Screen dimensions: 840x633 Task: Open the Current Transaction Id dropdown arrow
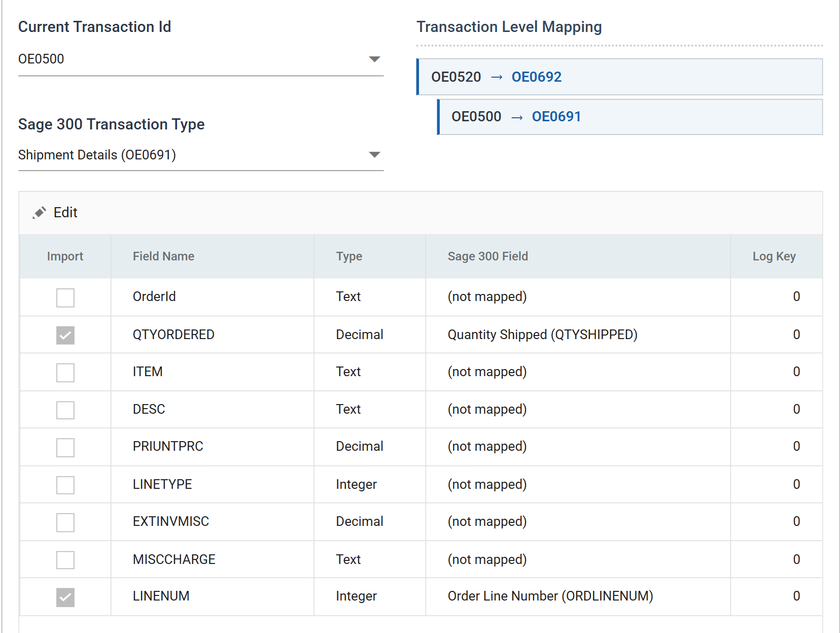coord(374,59)
